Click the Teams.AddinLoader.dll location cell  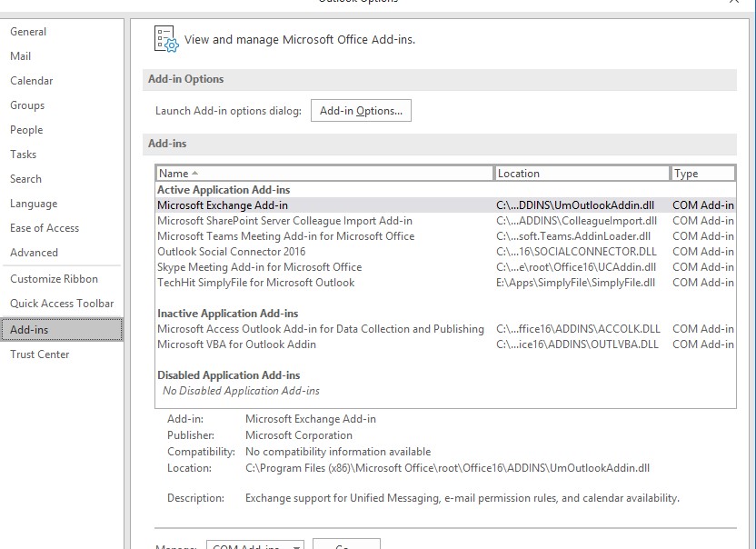pos(572,236)
